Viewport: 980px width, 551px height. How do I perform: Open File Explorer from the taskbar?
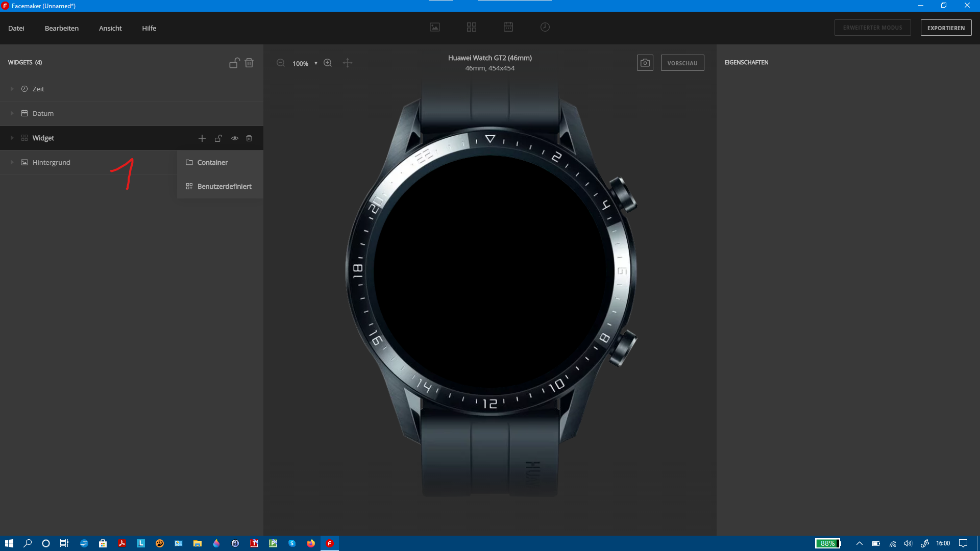(x=198, y=543)
